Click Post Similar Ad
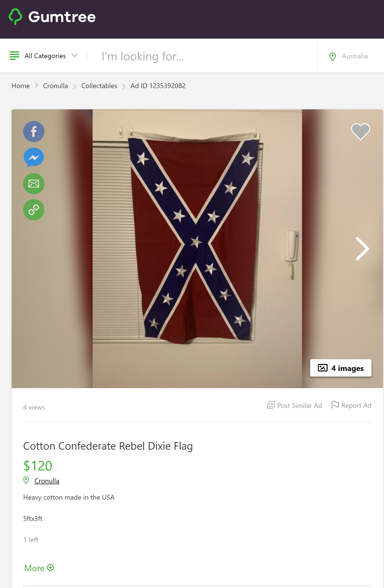 (x=294, y=405)
